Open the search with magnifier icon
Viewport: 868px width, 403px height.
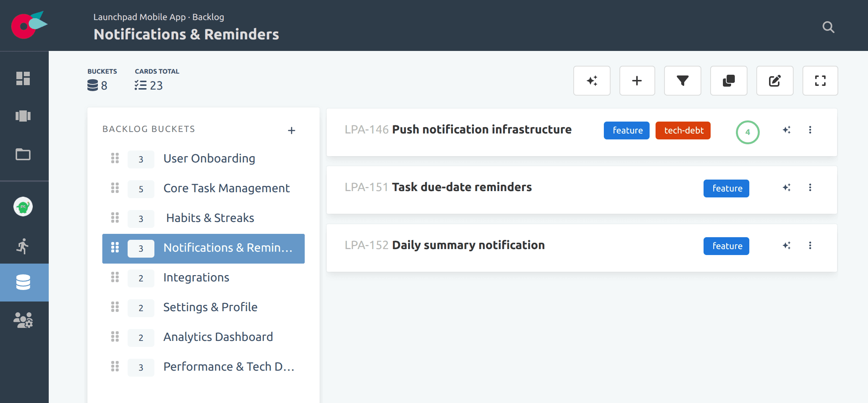828,27
